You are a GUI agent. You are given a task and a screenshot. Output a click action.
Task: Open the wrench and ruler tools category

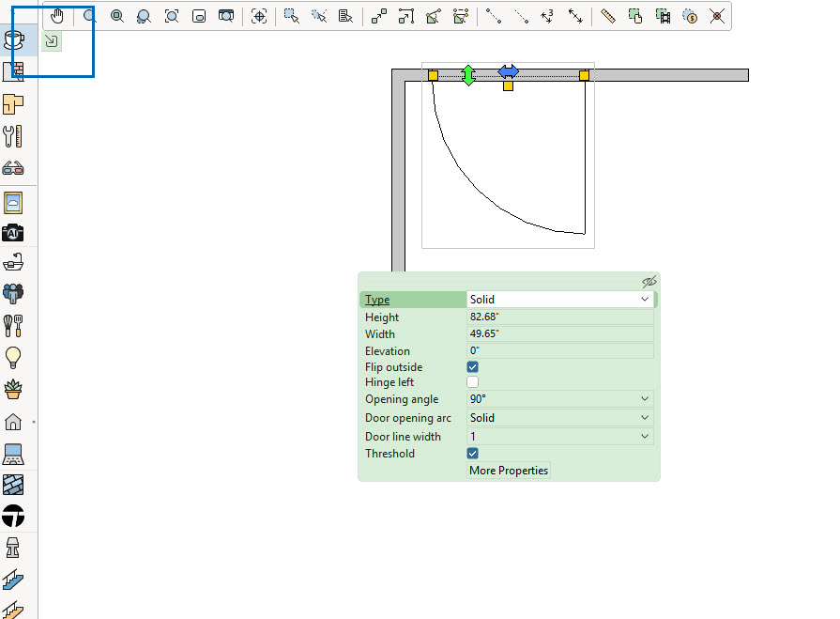point(13,136)
